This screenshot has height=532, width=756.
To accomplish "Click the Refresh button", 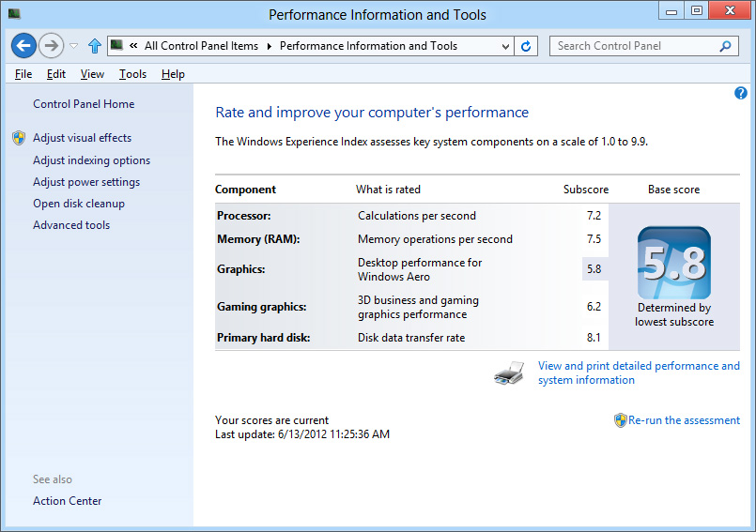I will click(526, 46).
